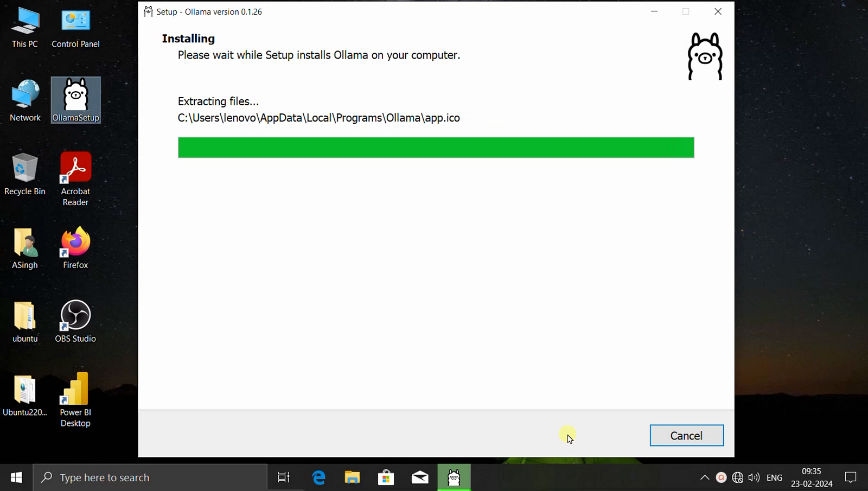The height and width of the screenshot is (491, 868).
Task: Open the Windows Start menu
Action: 16,477
